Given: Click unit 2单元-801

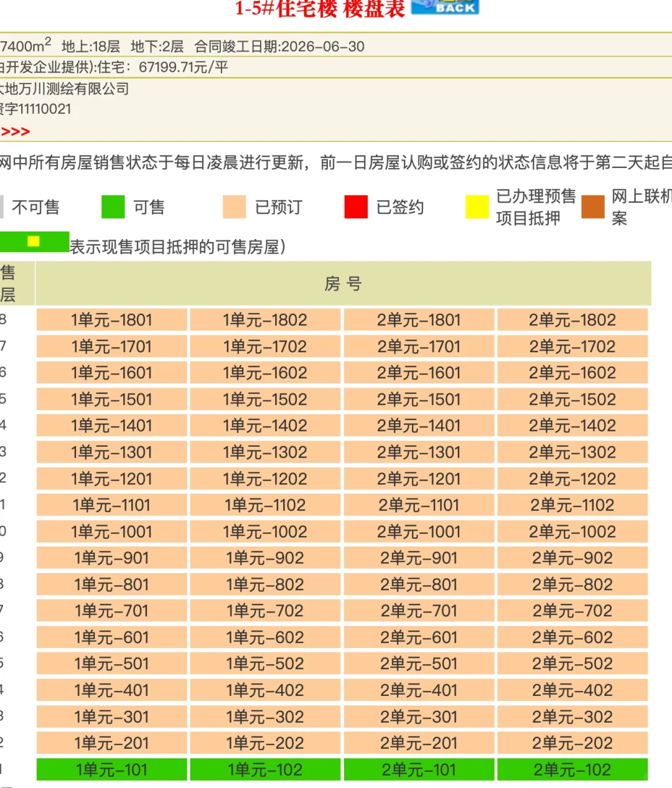Looking at the screenshot, I should coord(419,584).
